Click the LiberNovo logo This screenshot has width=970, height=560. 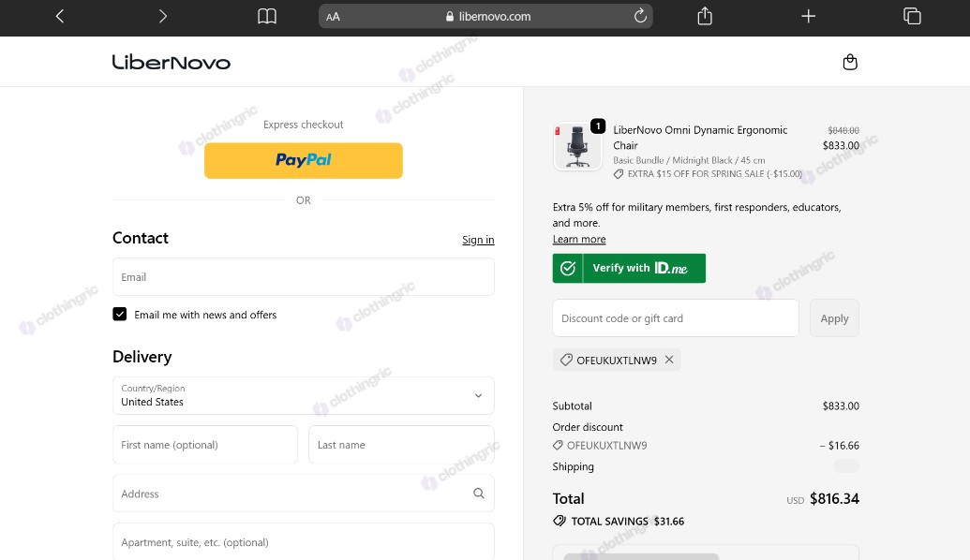tap(172, 63)
